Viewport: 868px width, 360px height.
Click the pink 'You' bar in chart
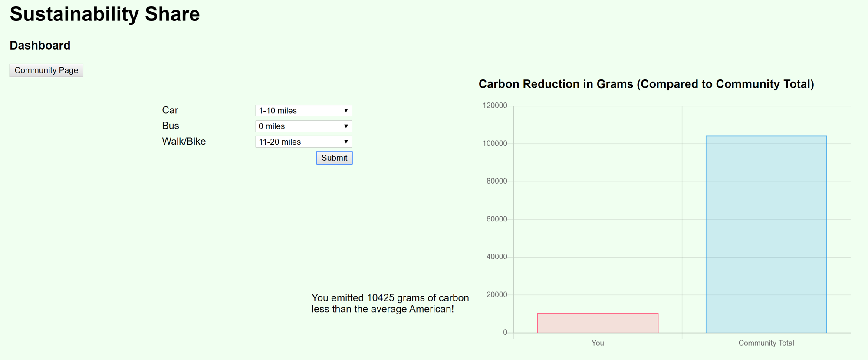(598, 323)
